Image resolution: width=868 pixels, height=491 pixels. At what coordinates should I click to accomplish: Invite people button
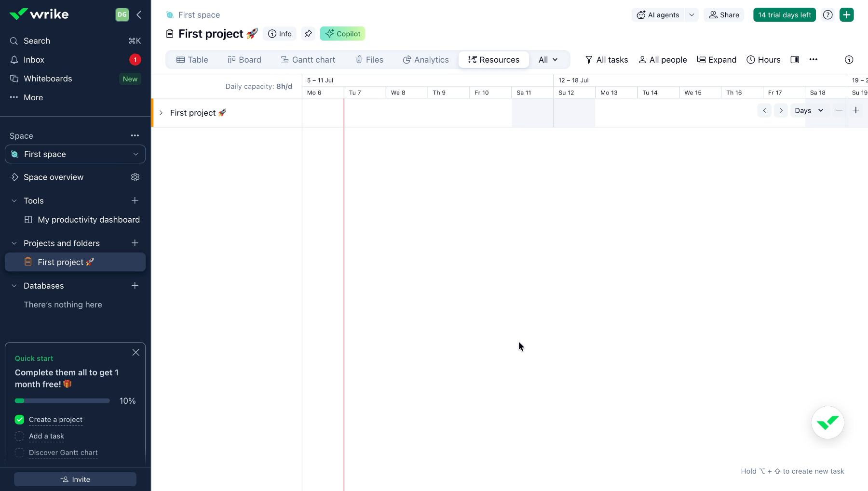pyautogui.click(x=75, y=479)
